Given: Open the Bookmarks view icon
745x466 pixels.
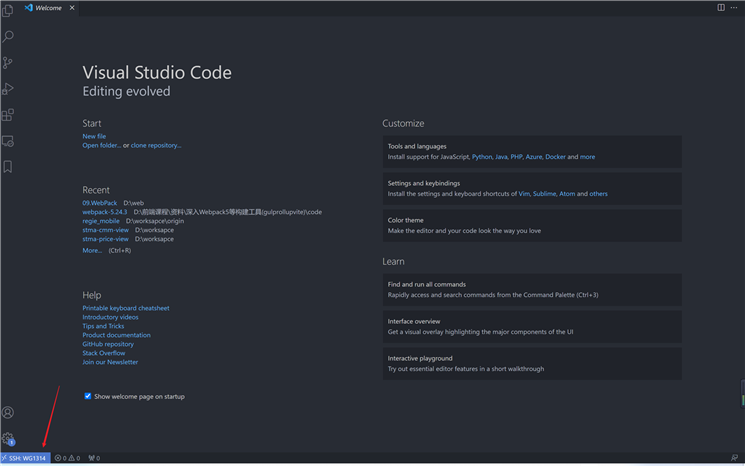Looking at the screenshot, I should click(8, 167).
